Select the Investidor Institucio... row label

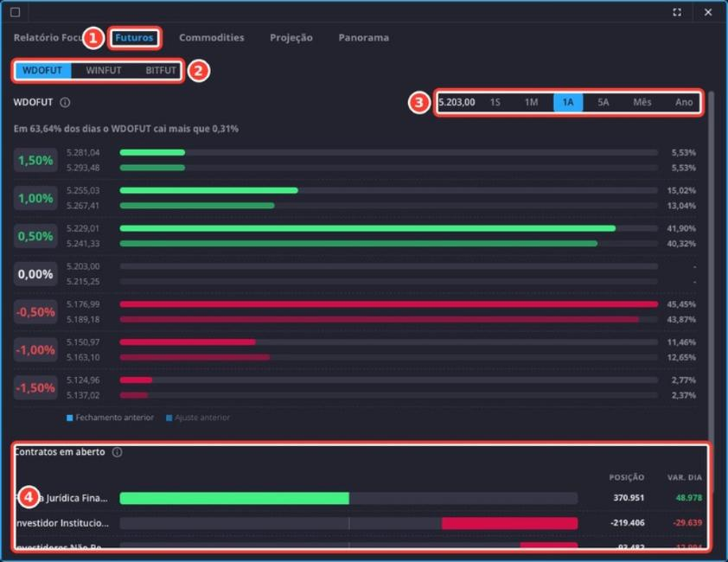tap(62, 523)
